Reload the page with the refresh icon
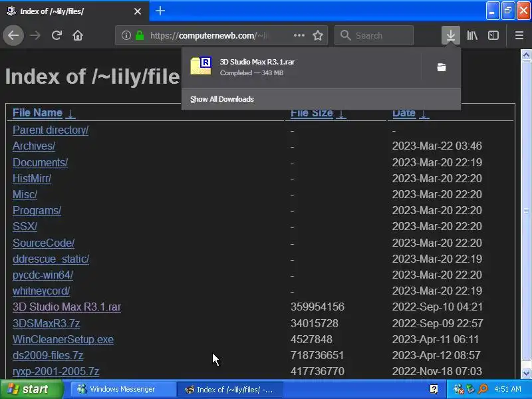This screenshot has height=399, width=532. click(x=57, y=35)
